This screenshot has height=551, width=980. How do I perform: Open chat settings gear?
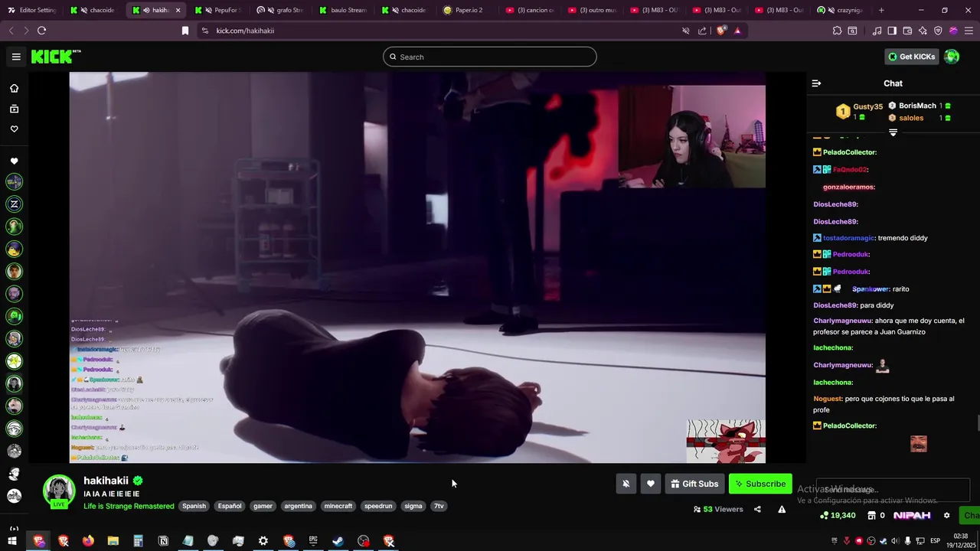point(946,516)
